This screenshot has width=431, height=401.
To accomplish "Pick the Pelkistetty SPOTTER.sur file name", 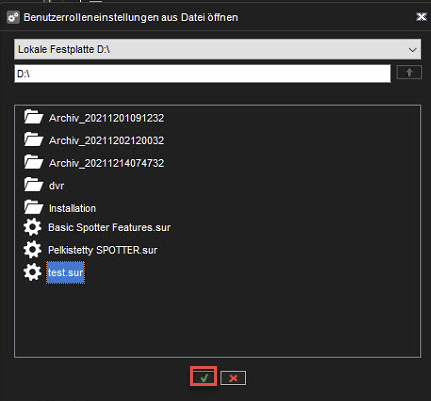I will click(x=103, y=250).
